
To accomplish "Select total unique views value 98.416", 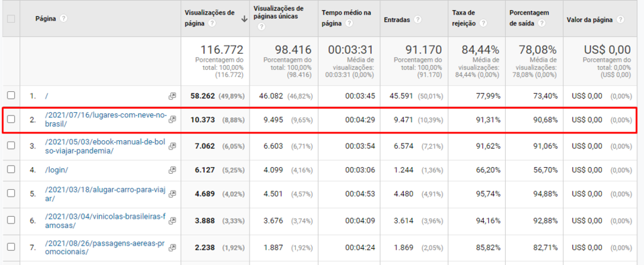I will [292, 50].
